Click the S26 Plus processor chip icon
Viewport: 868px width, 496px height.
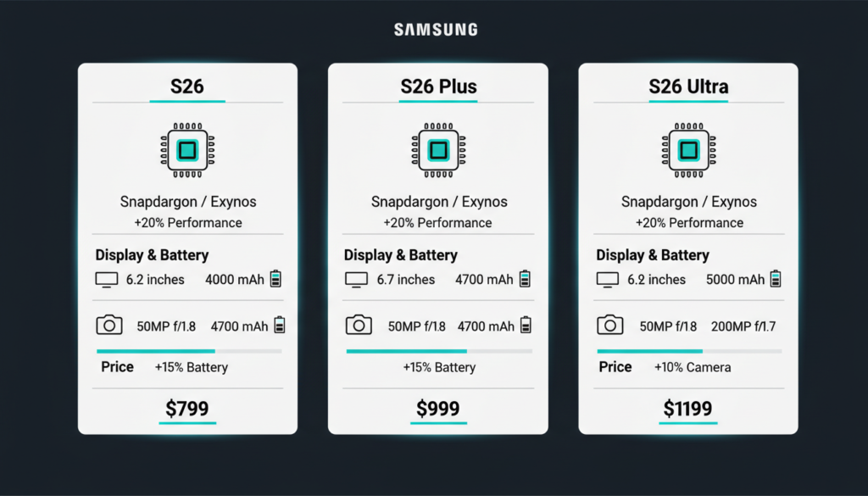coord(437,152)
